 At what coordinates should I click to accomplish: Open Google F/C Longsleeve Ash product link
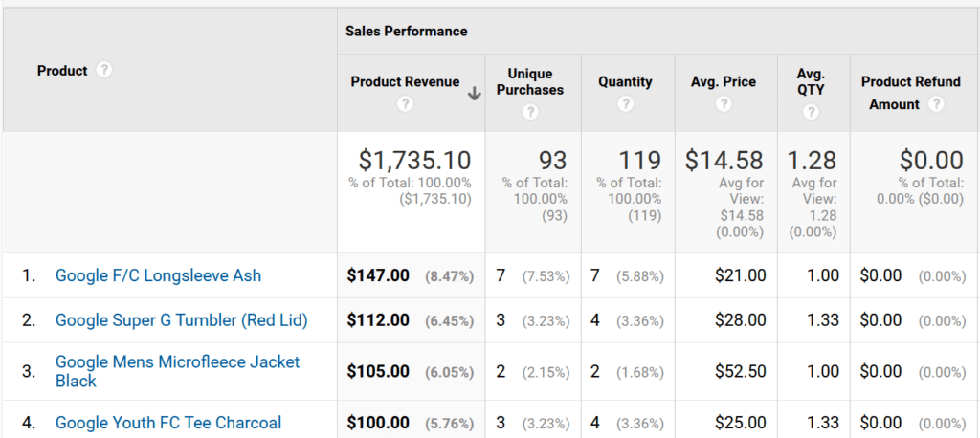158,275
